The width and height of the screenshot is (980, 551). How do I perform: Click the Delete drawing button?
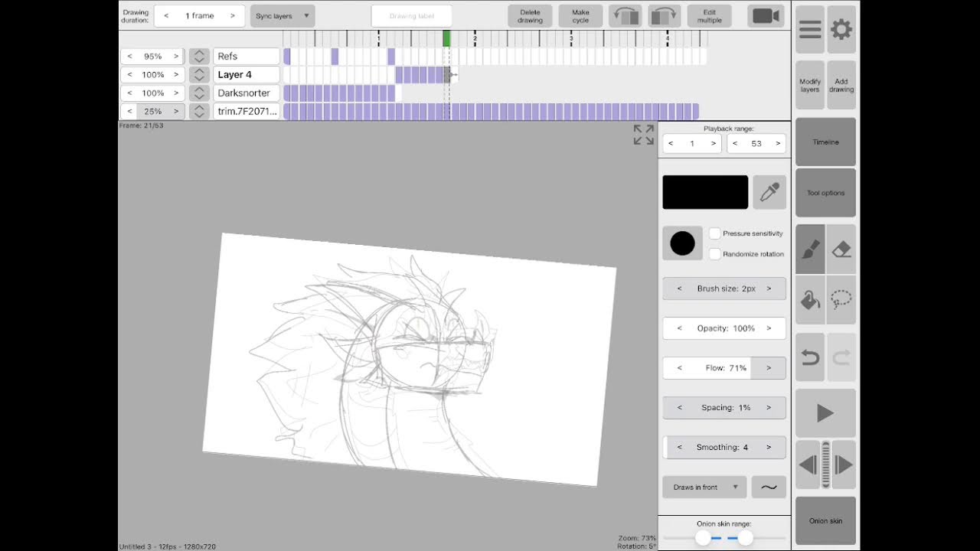[530, 16]
